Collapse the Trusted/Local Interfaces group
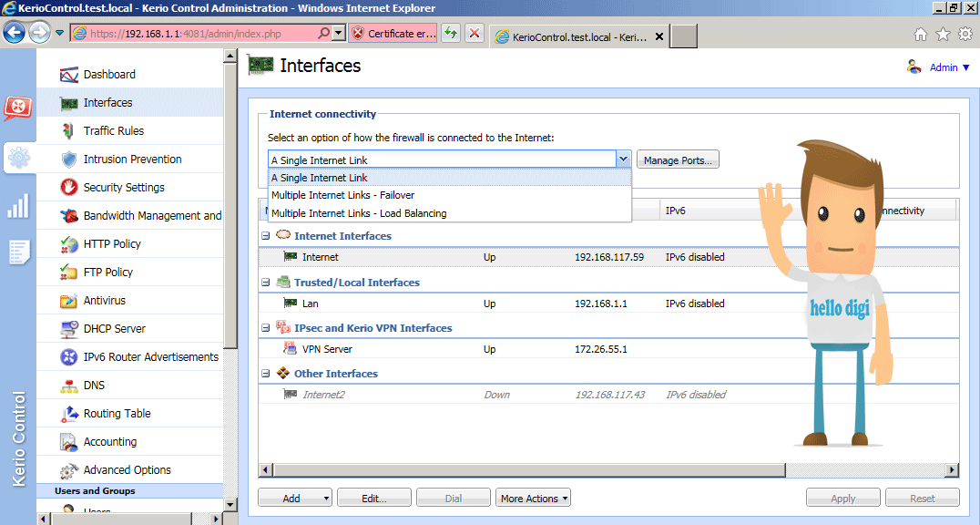This screenshot has width=980, height=525. tap(266, 283)
